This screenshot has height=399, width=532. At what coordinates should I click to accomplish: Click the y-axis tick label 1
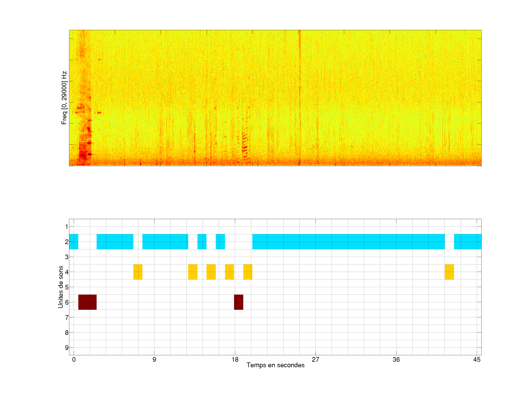[67, 226]
